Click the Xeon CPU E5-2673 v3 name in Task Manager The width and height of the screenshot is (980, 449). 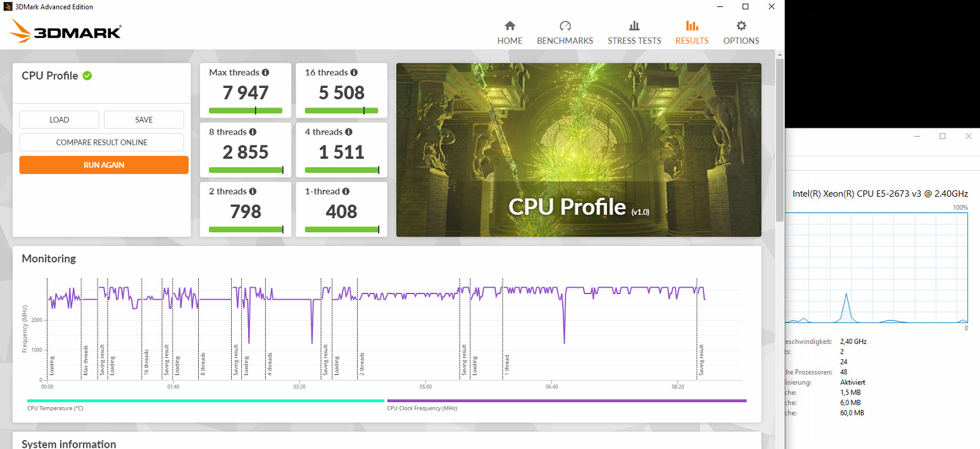pos(880,194)
